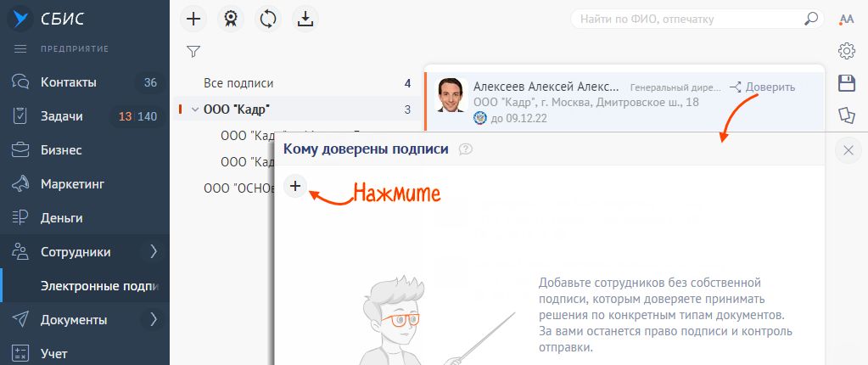The width and height of the screenshot is (868, 365).
Task: Click the Документы paper plane icon
Action: point(20,319)
